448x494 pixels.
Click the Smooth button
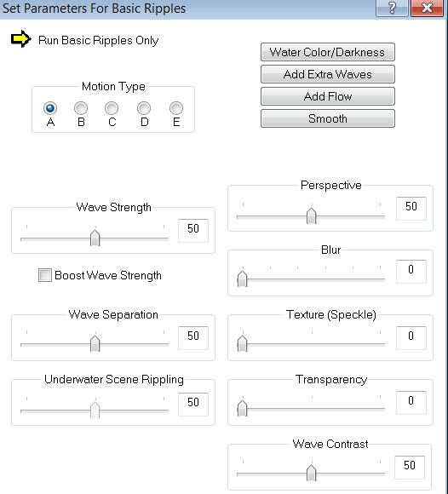pyautogui.click(x=328, y=118)
